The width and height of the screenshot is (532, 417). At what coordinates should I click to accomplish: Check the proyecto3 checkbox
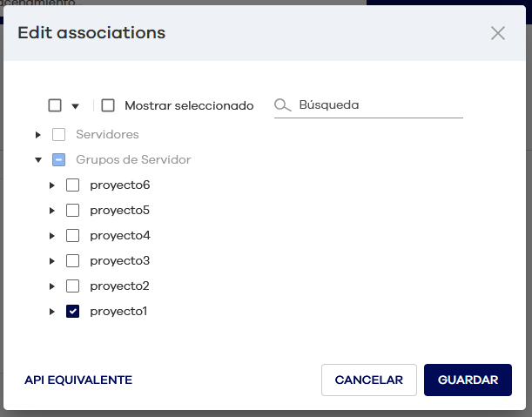(x=72, y=261)
